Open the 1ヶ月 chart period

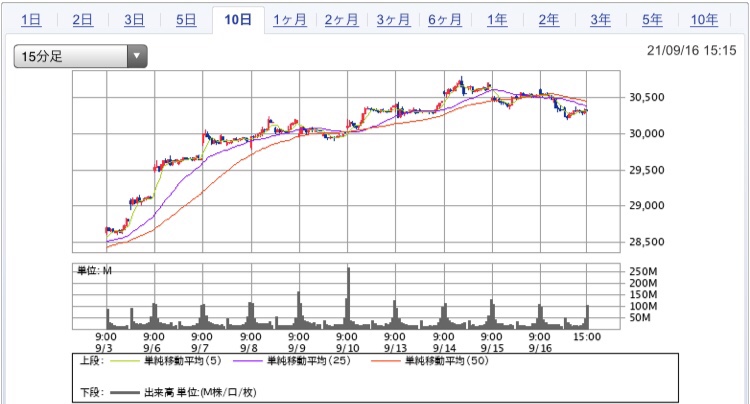click(x=290, y=20)
